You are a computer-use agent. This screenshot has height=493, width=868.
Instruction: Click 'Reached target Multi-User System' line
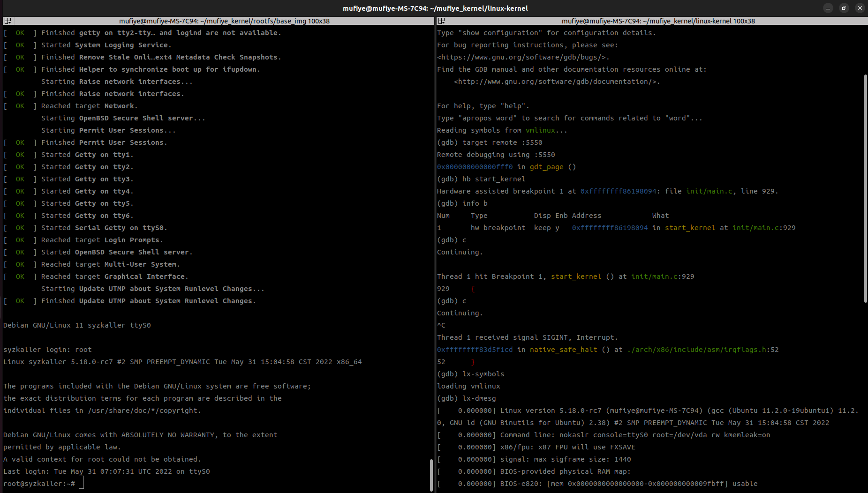click(92, 264)
